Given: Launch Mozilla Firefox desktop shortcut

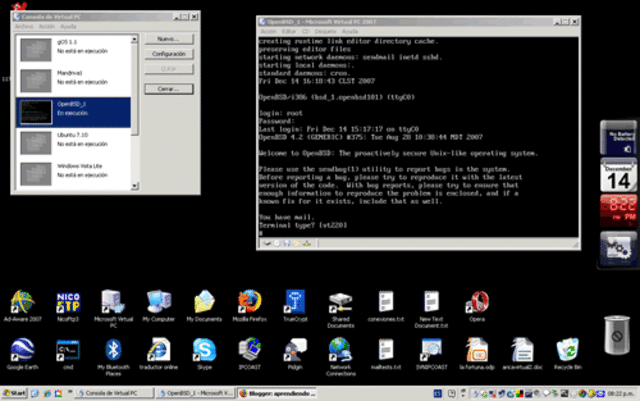Looking at the screenshot, I should click(249, 305).
